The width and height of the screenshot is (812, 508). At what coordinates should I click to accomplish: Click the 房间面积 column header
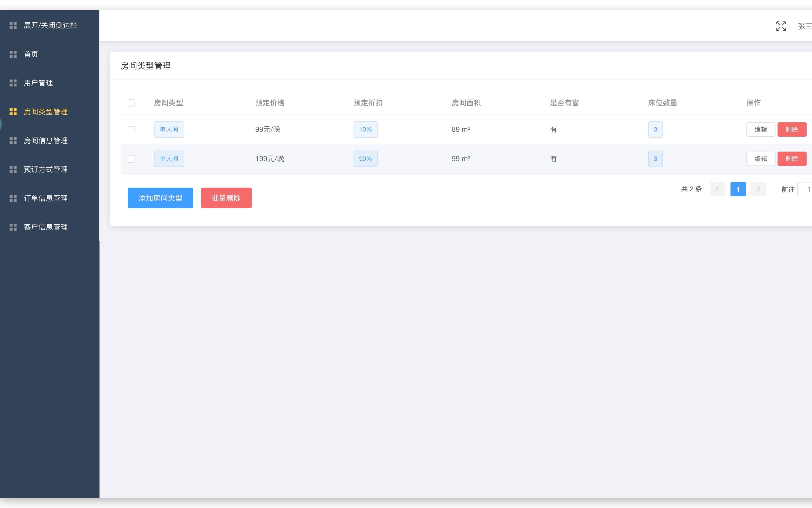click(466, 103)
